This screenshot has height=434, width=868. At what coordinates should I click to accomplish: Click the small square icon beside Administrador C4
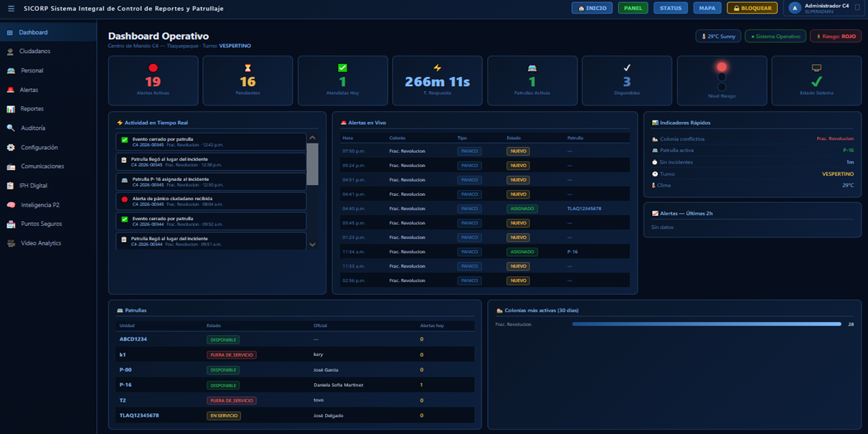857,8
